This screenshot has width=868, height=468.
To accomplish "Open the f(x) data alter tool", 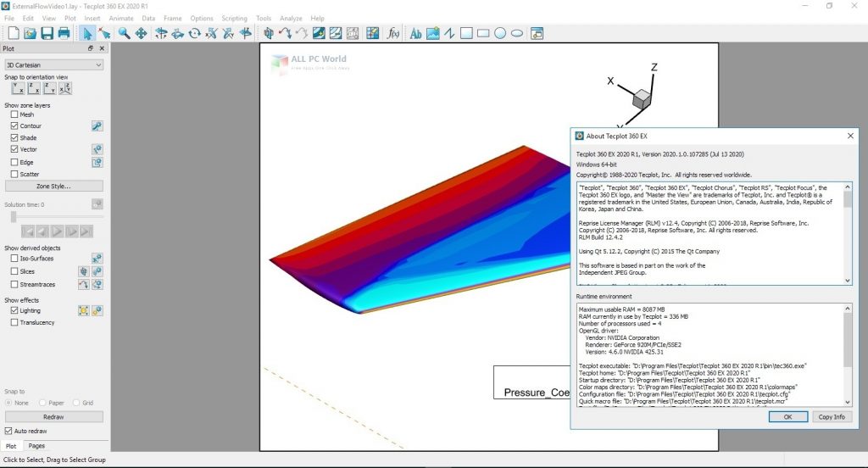I will [393, 33].
